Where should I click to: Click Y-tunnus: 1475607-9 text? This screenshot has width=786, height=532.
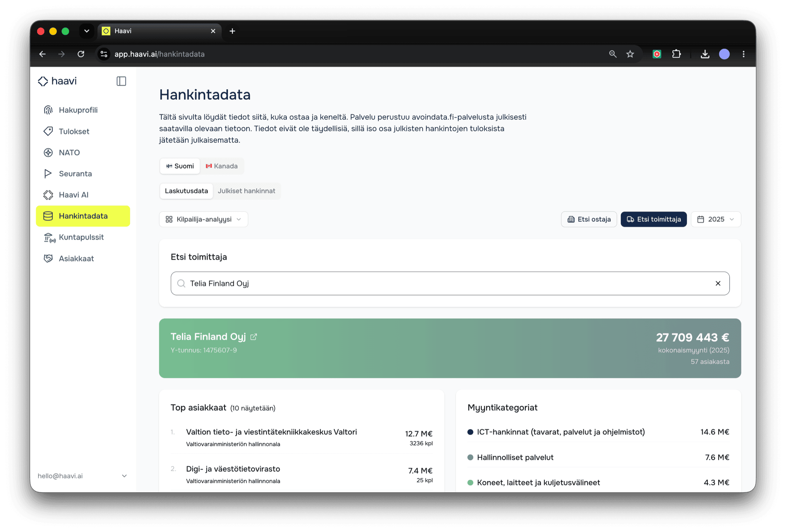coord(204,350)
